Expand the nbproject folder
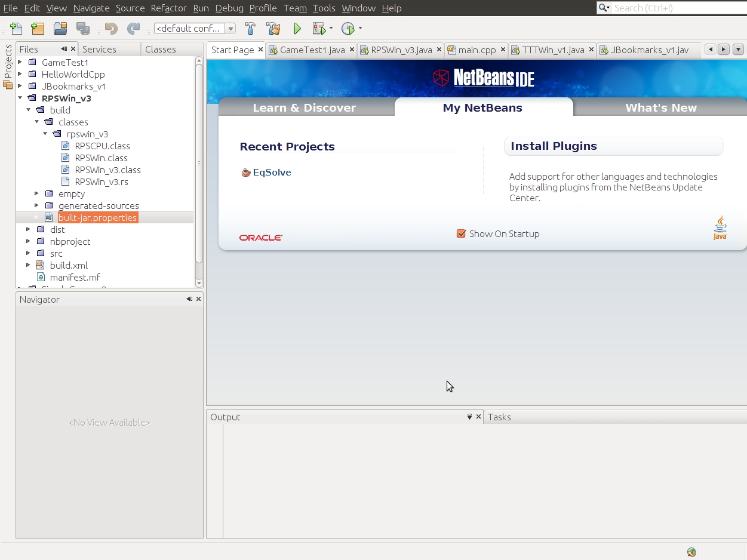The height and width of the screenshot is (560, 747). [29, 241]
